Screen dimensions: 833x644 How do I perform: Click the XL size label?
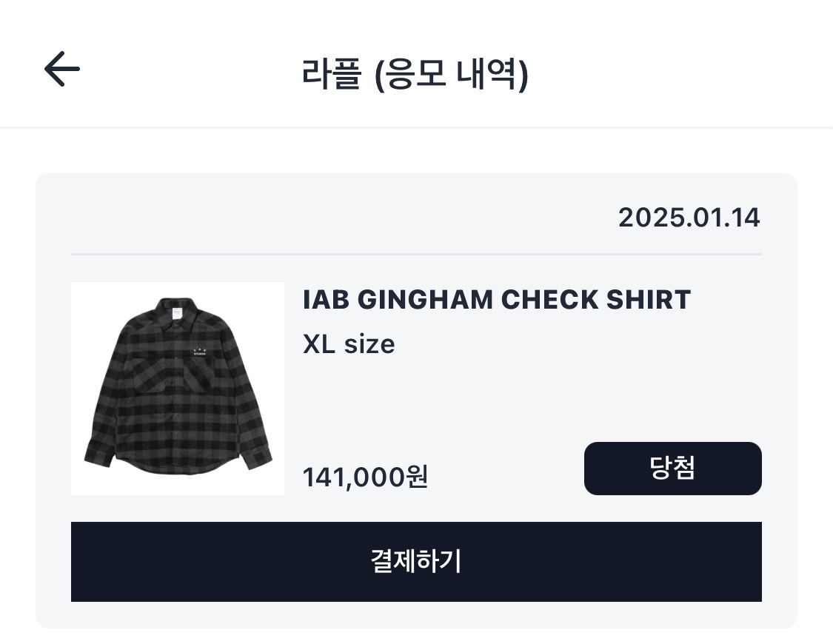coord(349,344)
